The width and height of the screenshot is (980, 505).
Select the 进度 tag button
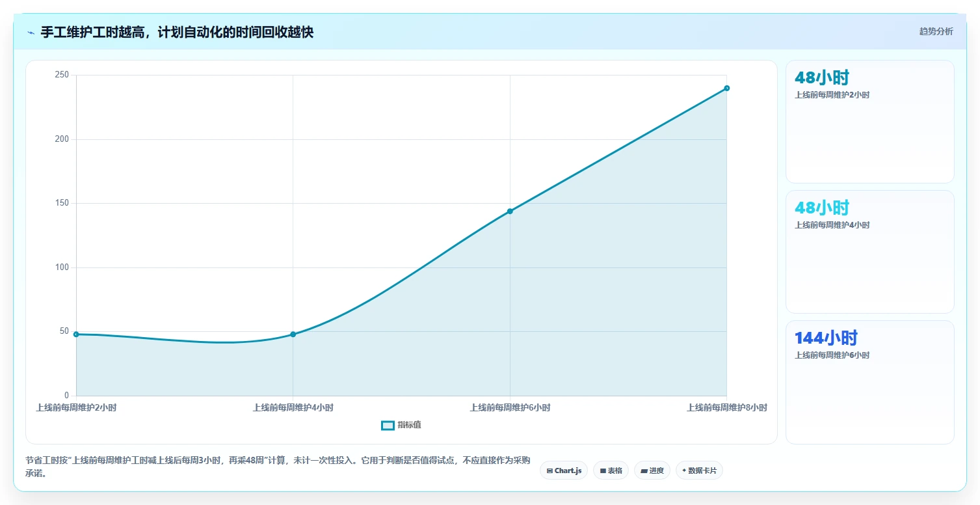point(652,471)
